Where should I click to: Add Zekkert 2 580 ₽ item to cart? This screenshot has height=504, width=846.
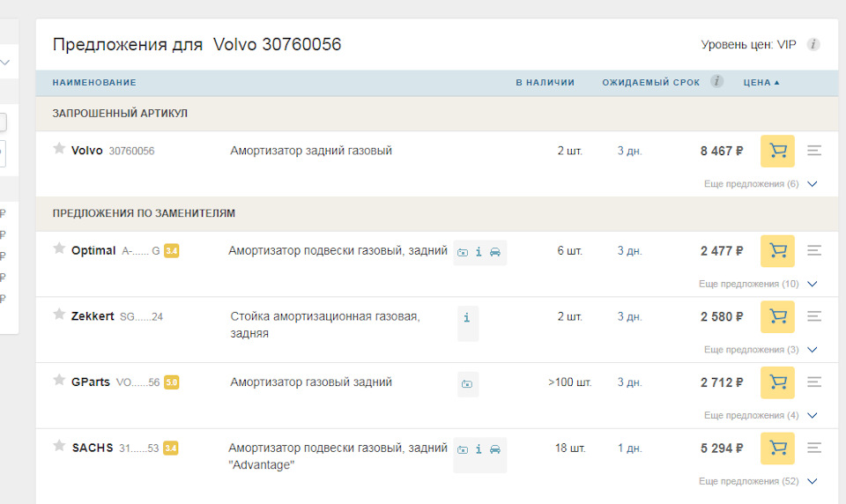pos(777,316)
